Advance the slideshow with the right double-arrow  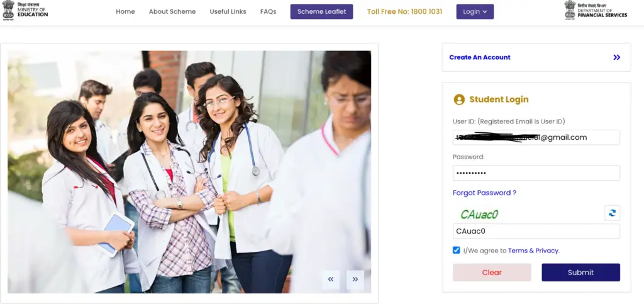(355, 280)
